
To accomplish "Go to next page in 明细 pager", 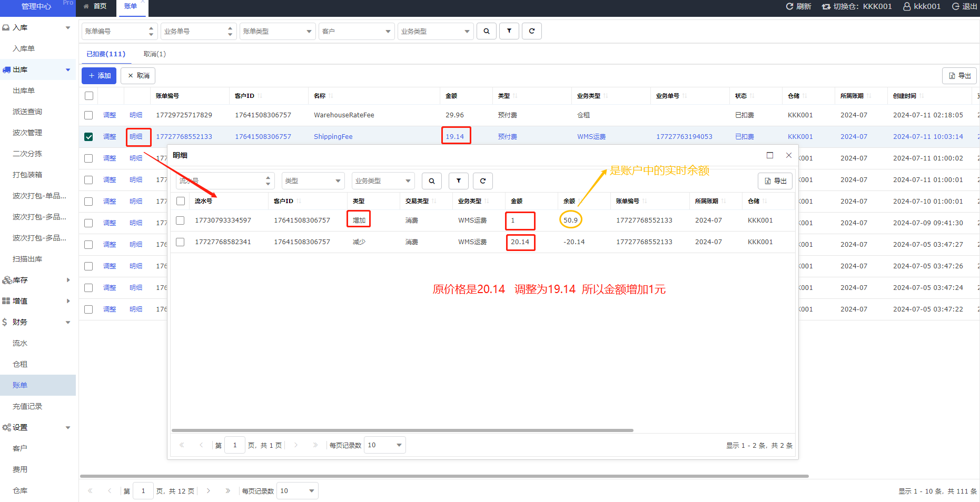I will click(x=296, y=445).
